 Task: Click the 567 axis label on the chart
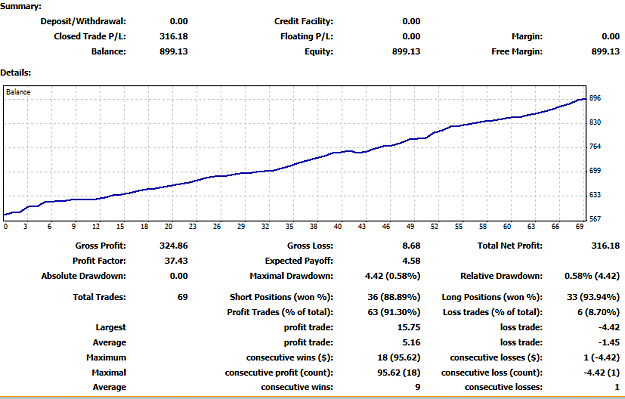[x=595, y=219]
